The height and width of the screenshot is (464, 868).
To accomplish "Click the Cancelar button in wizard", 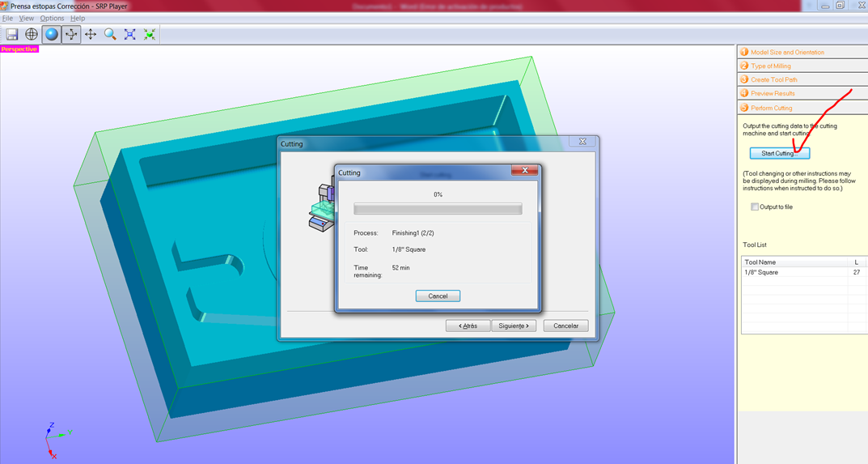I will (565, 326).
